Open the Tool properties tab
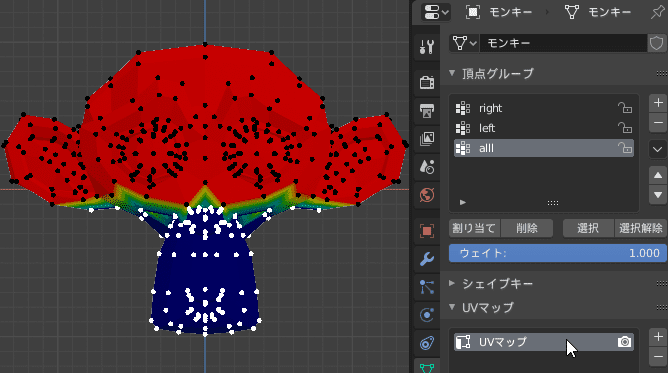The height and width of the screenshot is (373, 668). (x=426, y=47)
